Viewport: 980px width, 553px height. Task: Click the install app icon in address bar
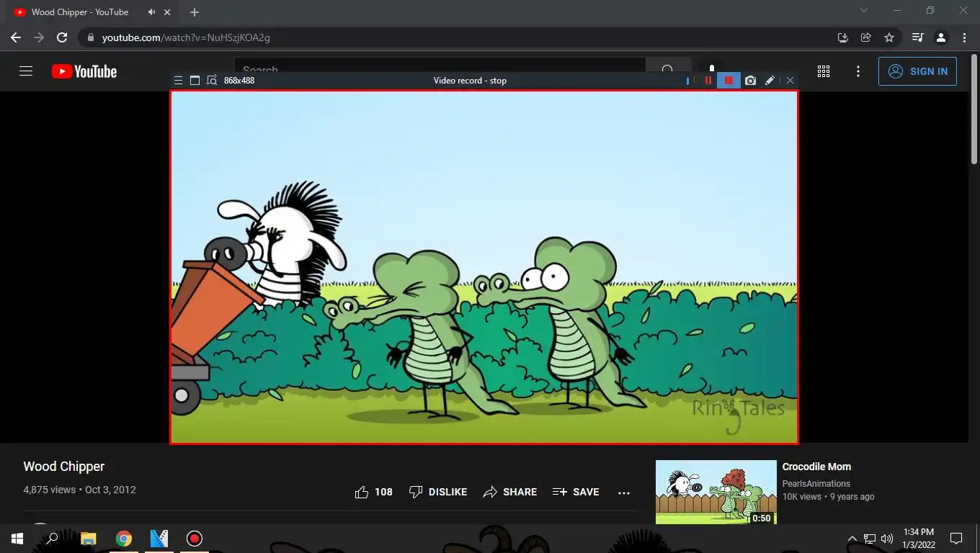tap(842, 37)
